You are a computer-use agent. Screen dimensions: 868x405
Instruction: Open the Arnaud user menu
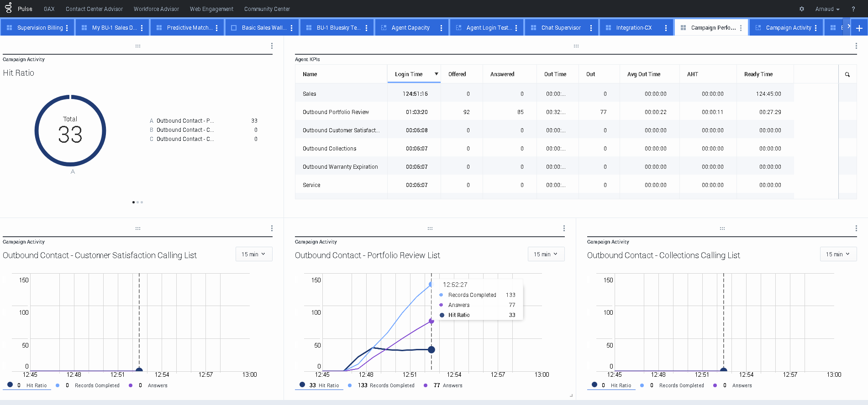tap(827, 9)
